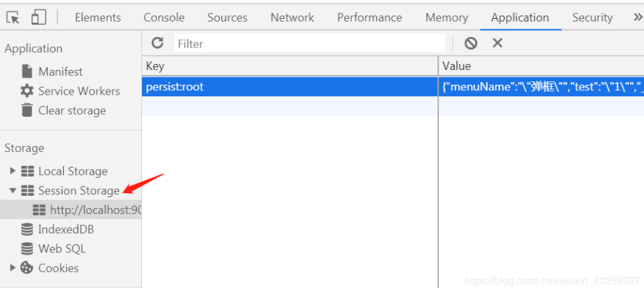The height and width of the screenshot is (288, 644).
Task: Expand the Local Storage tree arrow
Action: point(13,171)
